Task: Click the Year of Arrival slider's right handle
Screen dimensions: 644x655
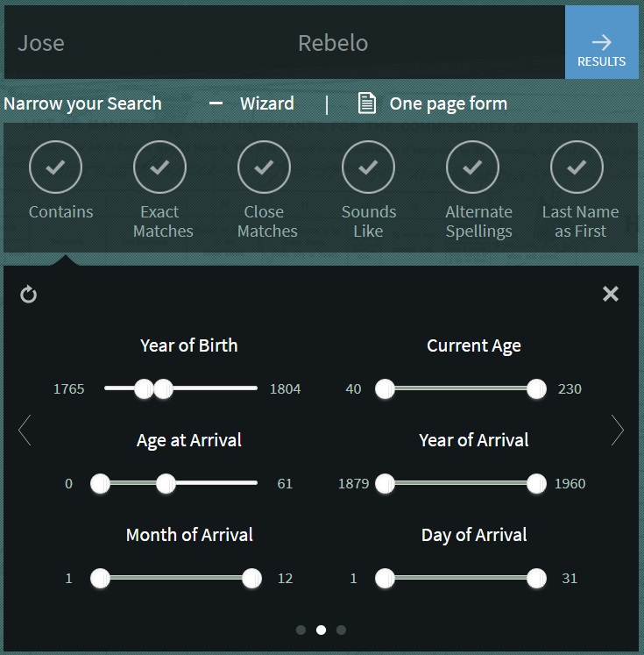Action: pyautogui.click(x=537, y=483)
